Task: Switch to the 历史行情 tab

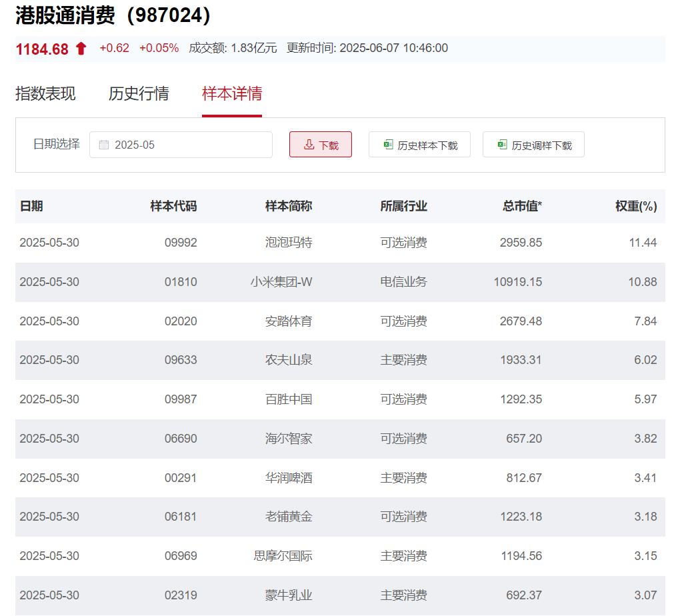Action: 138,94
